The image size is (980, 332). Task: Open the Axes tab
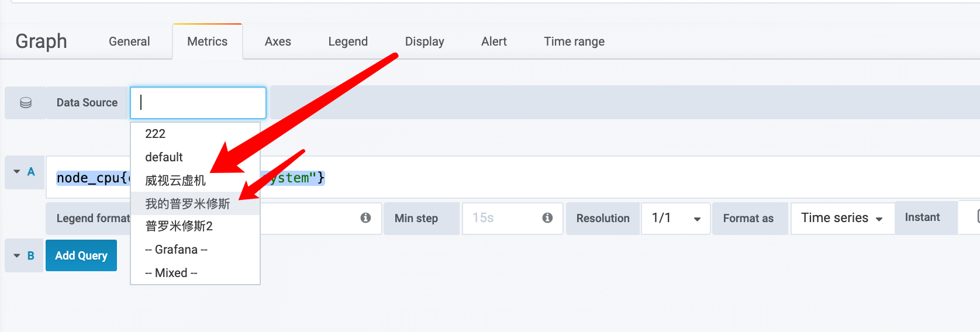tap(278, 41)
